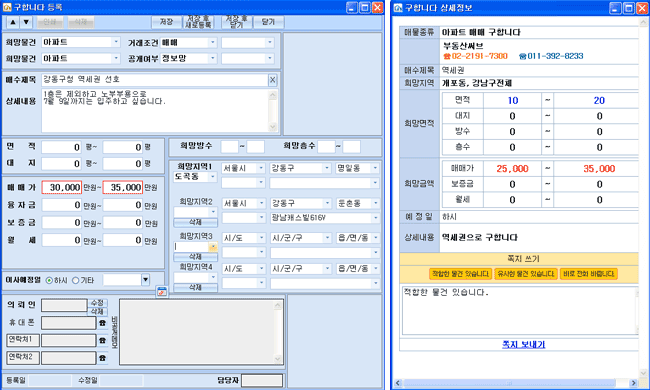
Task: Click the 적합한 물건 있습니다 preset button
Action: click(x=460, y=274)
